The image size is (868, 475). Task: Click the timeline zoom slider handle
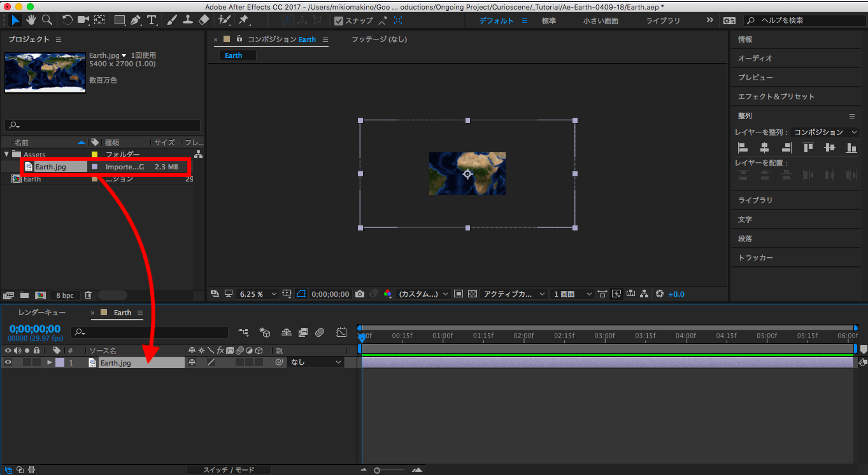(x=377, y=470)
